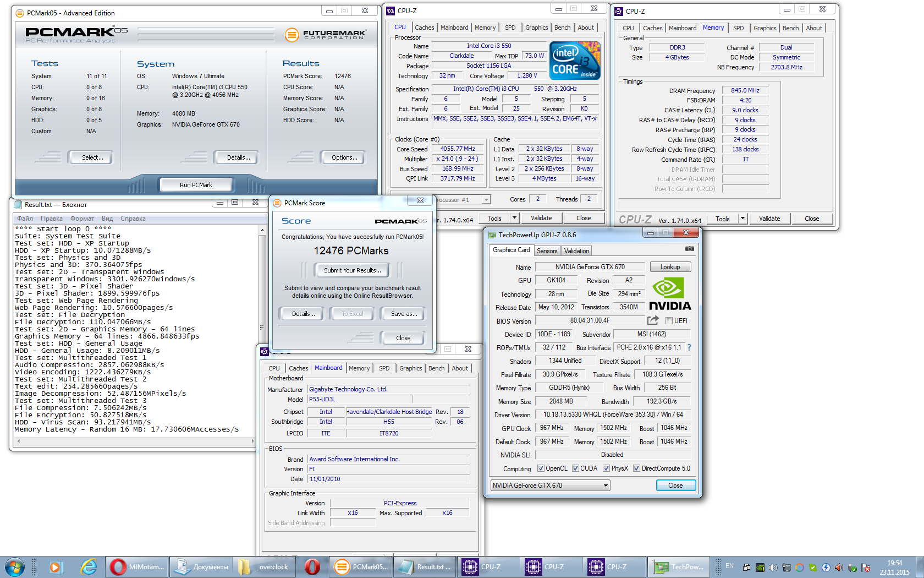Open Файл menu in Notepad

25,219
